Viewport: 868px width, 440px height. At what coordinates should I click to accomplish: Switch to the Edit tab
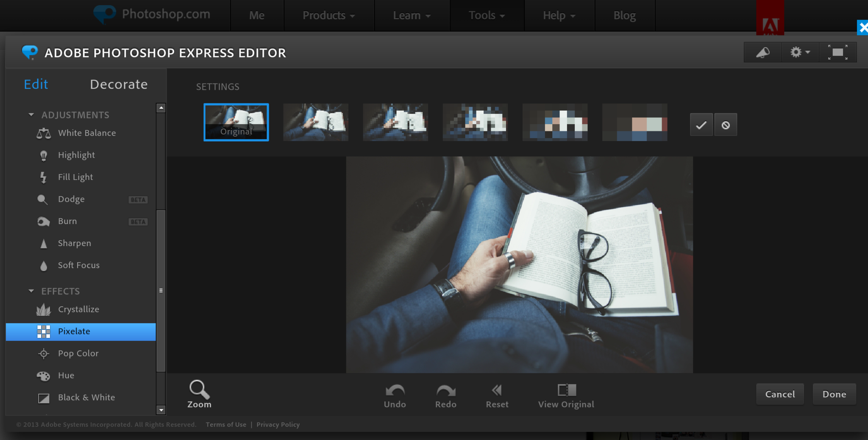36,84
